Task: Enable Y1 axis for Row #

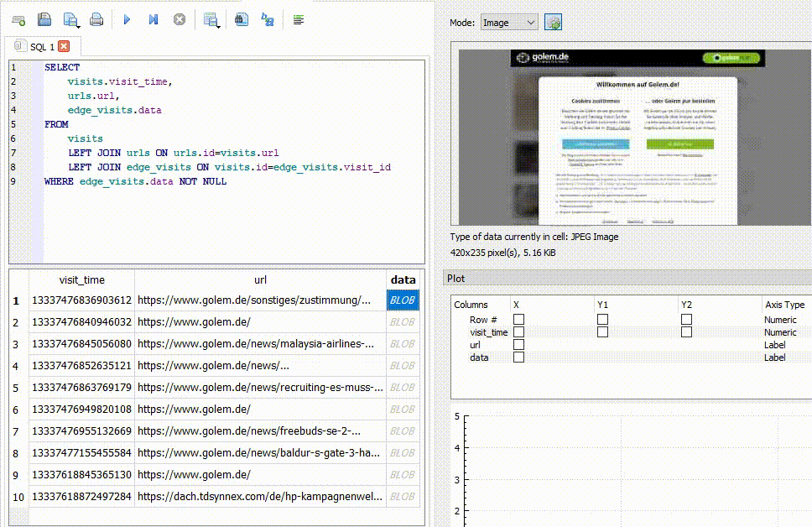Action: coord(602,319)
